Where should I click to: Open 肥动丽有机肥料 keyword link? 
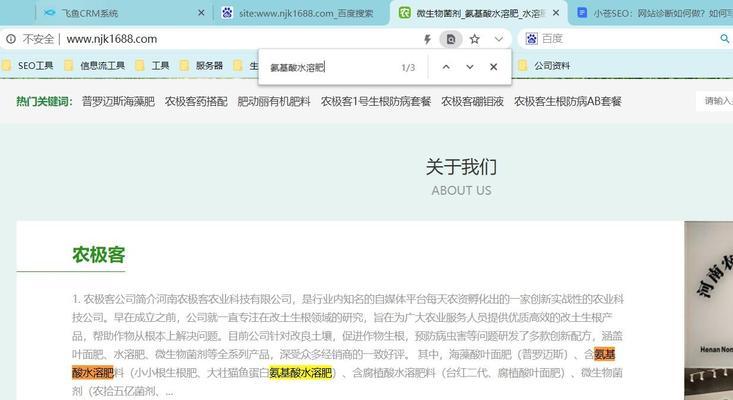point(274,101)
